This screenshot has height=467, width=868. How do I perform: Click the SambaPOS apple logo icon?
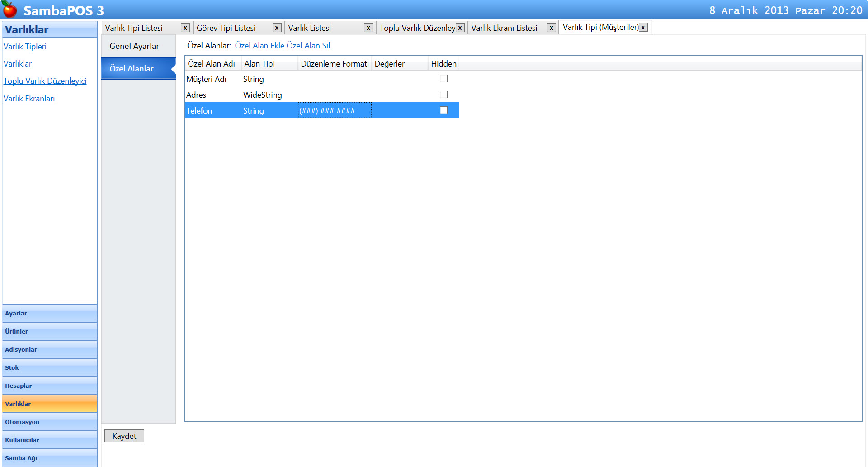point(10,10)
